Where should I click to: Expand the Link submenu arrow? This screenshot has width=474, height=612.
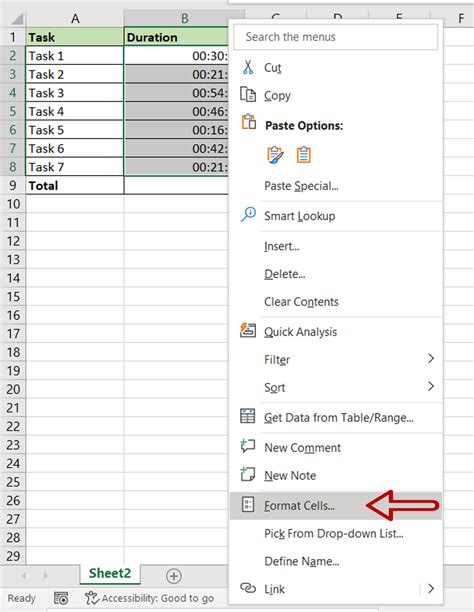431,588
